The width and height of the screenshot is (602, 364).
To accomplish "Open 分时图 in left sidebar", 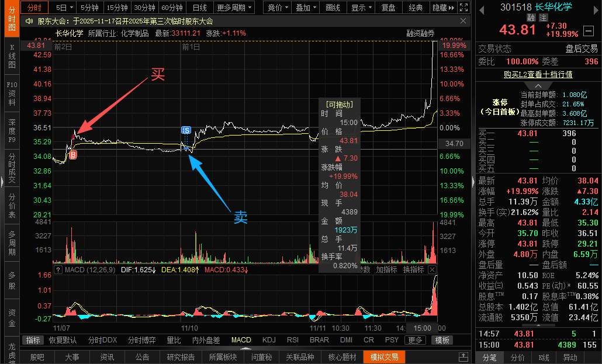I will (12, 19).
